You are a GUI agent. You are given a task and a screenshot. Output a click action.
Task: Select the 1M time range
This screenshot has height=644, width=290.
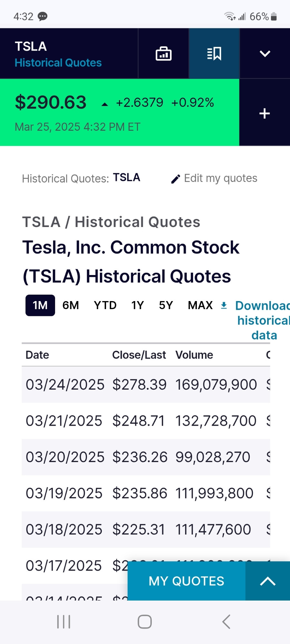[x=40, y=305]
